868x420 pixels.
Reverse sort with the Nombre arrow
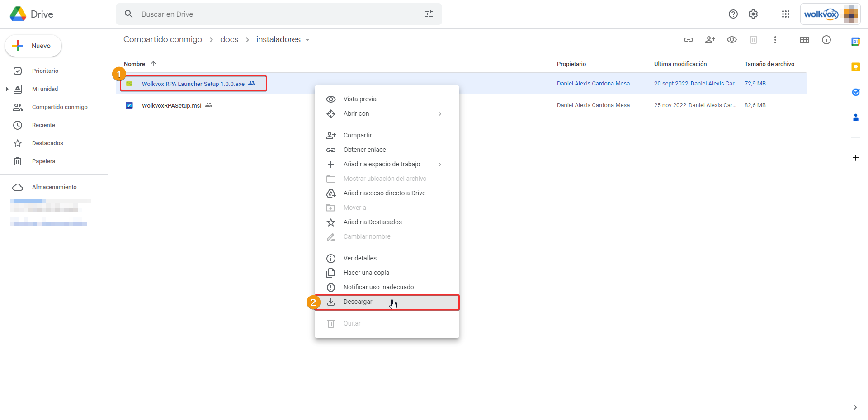point(153,64)
